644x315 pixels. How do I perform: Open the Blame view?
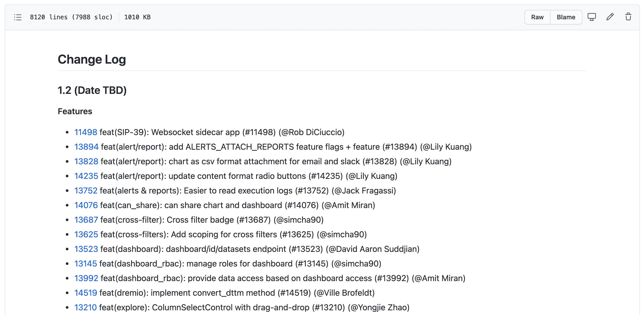coord(566,17)
